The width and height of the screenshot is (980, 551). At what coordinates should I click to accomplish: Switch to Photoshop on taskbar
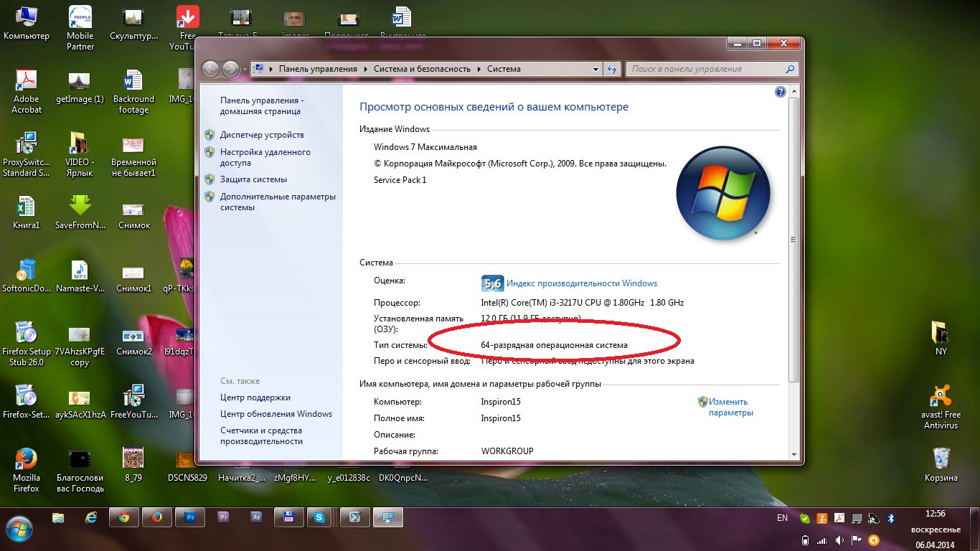(x=190, y=517)
